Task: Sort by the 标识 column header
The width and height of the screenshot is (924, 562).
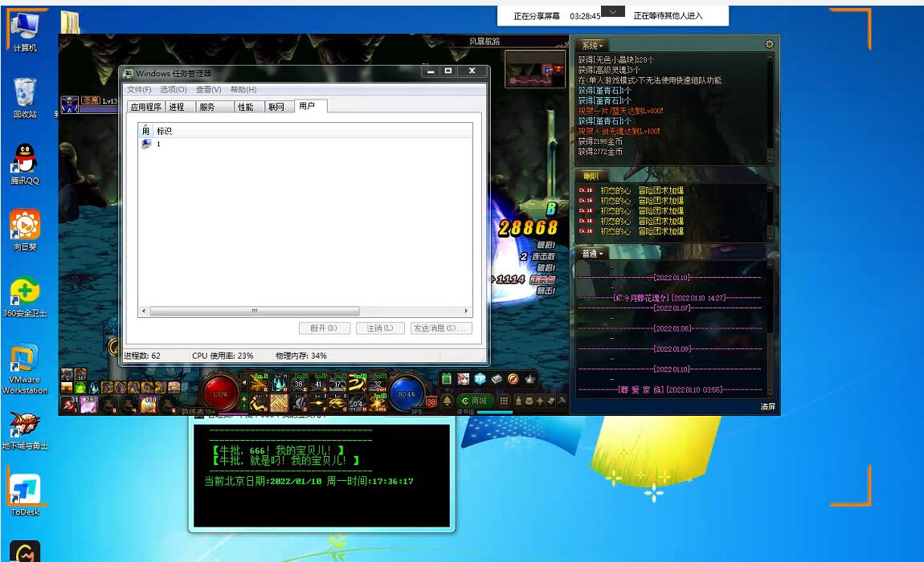Action: point(313,131)
